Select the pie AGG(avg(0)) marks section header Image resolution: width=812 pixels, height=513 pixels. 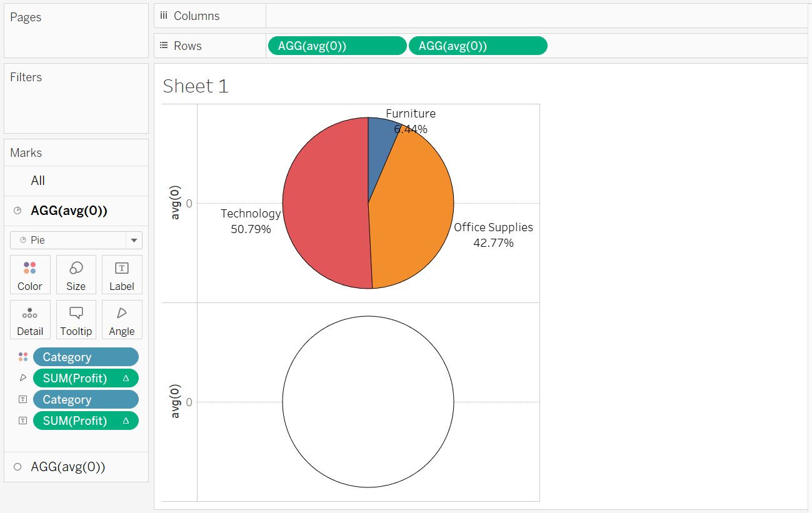[x=69, y=211]
